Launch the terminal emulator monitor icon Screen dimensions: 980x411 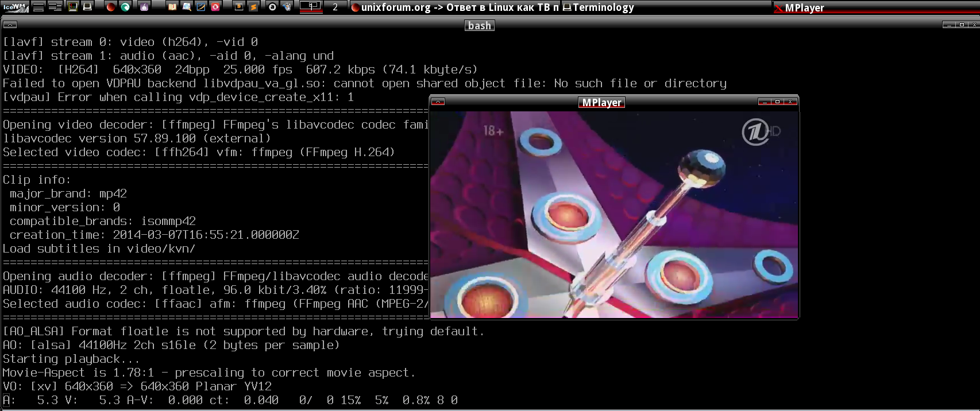pyautogui.click(x=73, y=7)
